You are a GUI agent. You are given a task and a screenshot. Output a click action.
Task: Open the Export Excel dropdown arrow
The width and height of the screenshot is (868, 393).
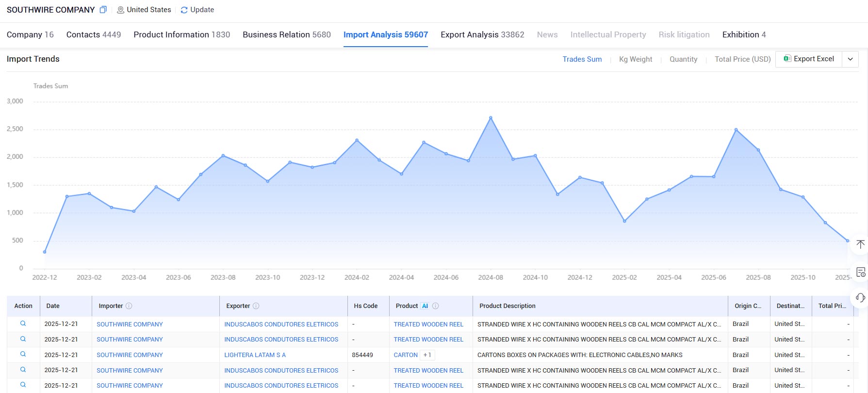tap(850, 59)
